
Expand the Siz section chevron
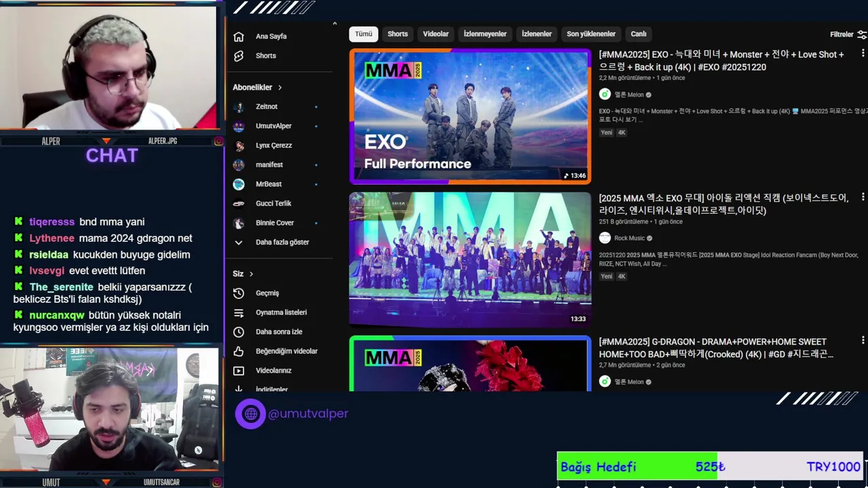251,274
